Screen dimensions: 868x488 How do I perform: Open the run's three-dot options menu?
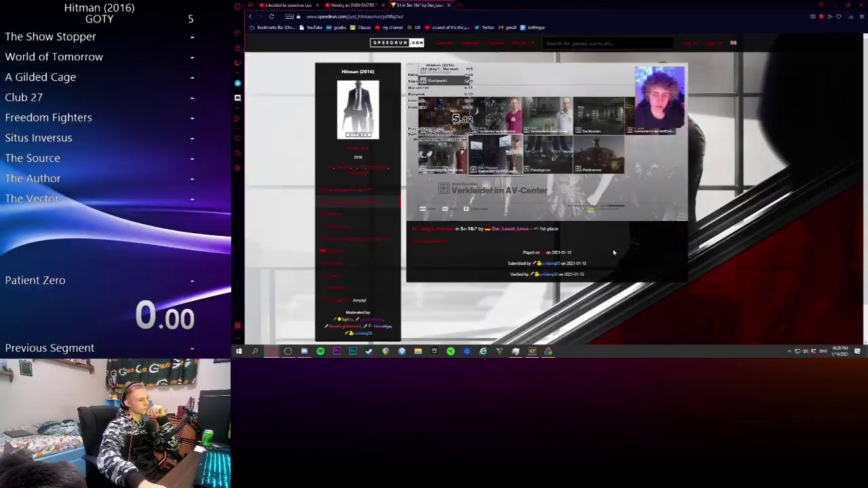tap(680, 229)
